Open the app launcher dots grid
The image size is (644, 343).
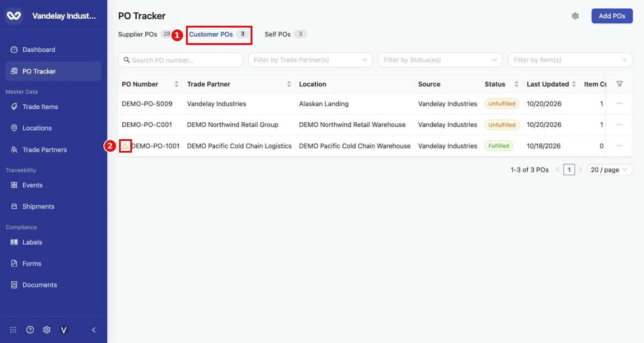tap(13, 330)
